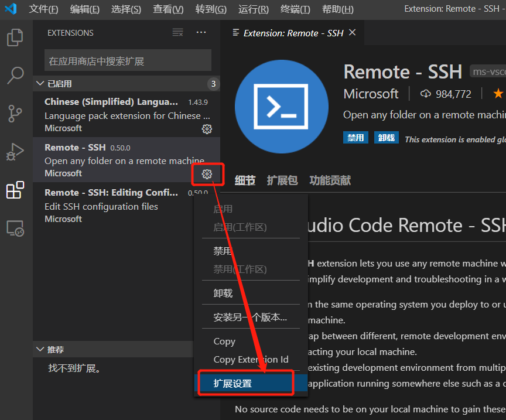Open the 查看(V) menu
The height and width of the screenshot is (420, 506).
click(x=168, y=9)
